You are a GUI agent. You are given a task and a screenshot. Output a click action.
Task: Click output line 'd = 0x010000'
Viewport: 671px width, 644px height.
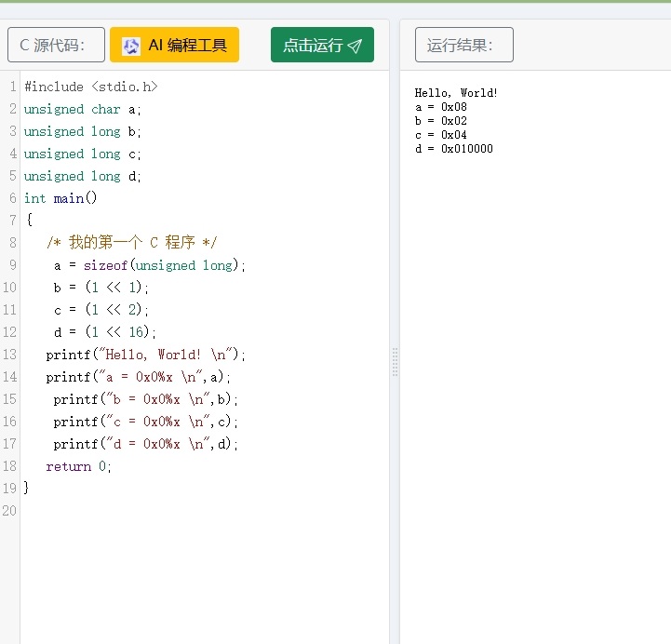(x=453, y=149)
